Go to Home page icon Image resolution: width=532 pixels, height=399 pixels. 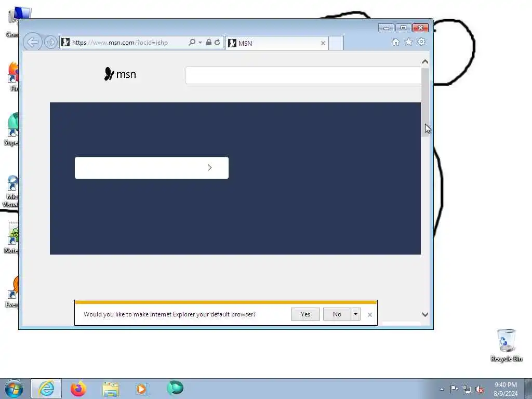coord(395,42)
